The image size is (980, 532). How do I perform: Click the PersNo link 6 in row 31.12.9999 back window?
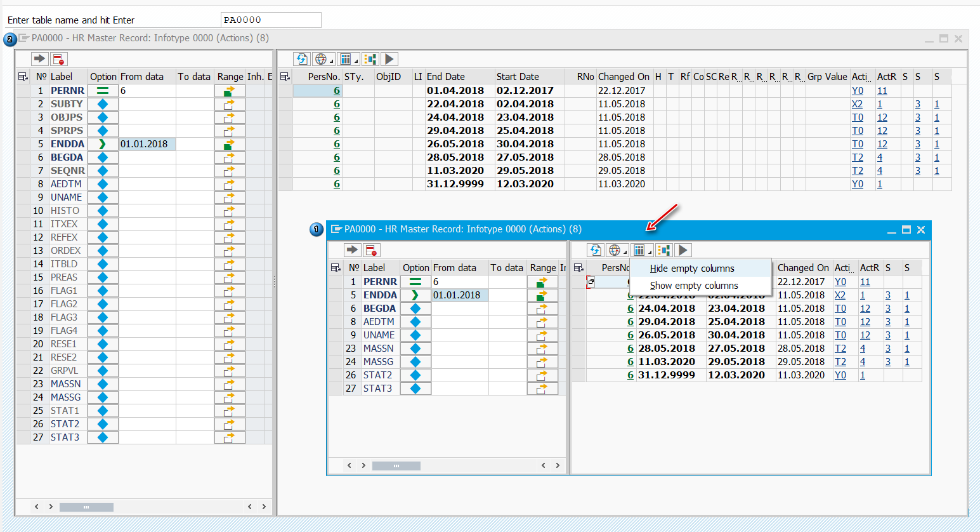pyautogui.click(x=337, y=184)
